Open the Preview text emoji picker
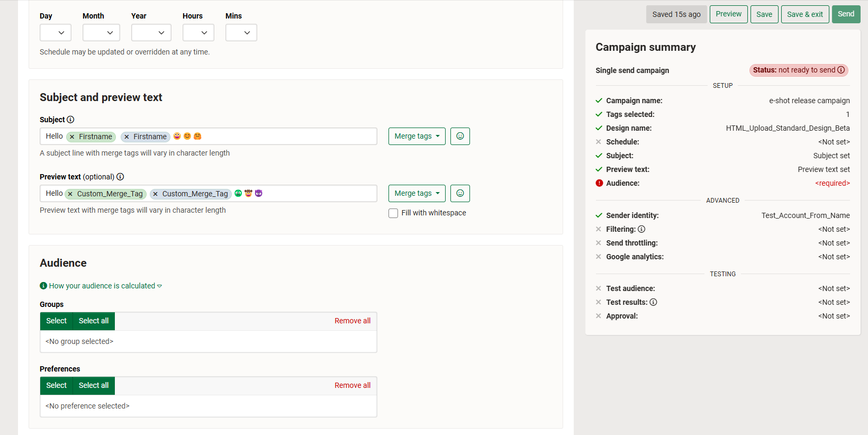868x435 pixels. tap(460, 193)
